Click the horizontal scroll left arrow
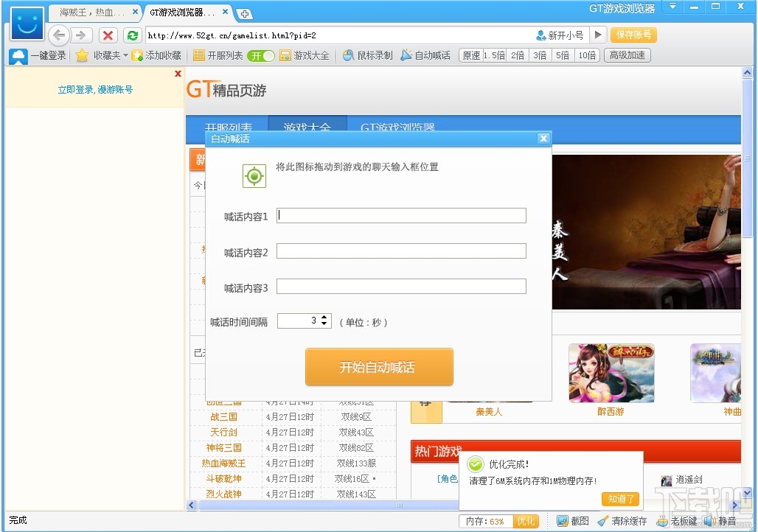The image size is (758, 532). pos(192,505)
